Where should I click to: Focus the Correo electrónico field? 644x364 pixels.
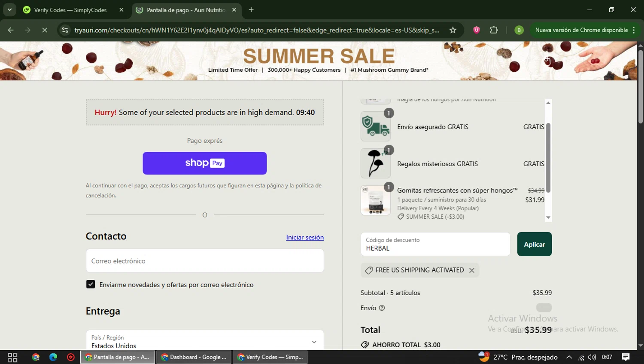tap(205, 261)
